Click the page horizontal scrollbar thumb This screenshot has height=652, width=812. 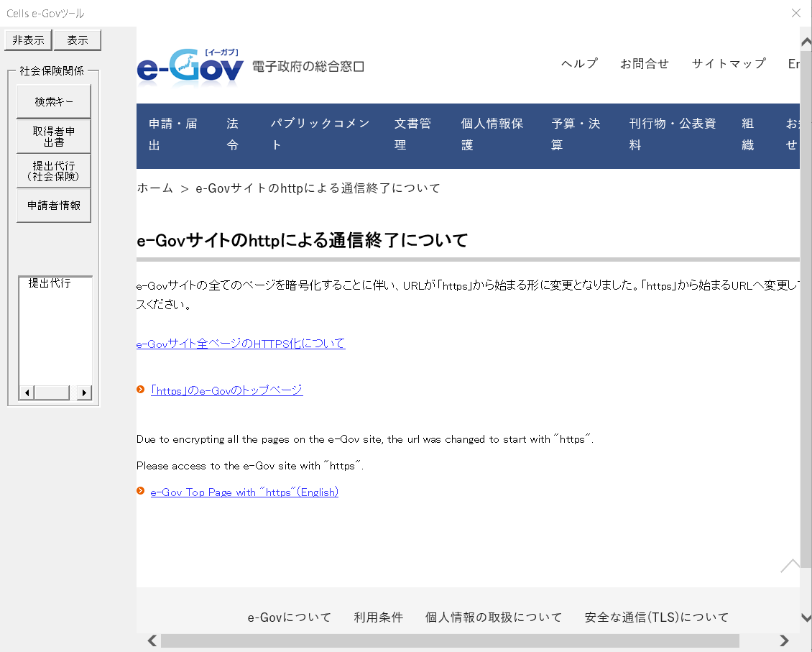450,640
